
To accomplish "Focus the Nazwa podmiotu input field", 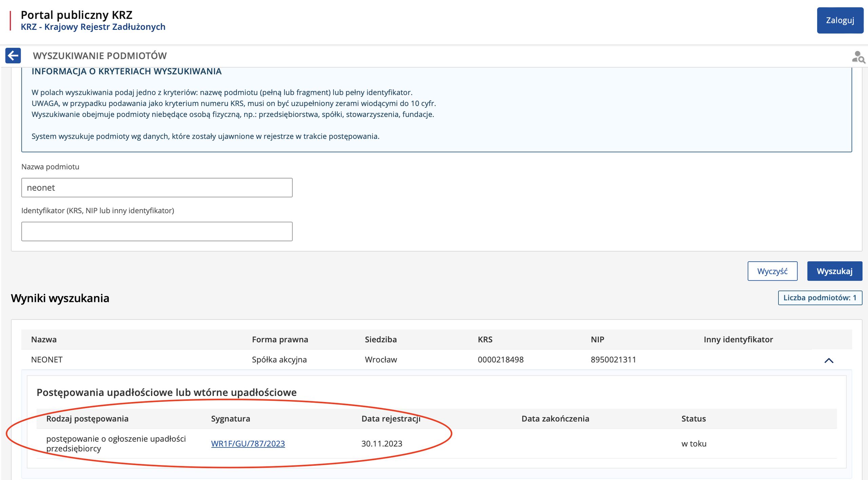I will coord(157,187).
